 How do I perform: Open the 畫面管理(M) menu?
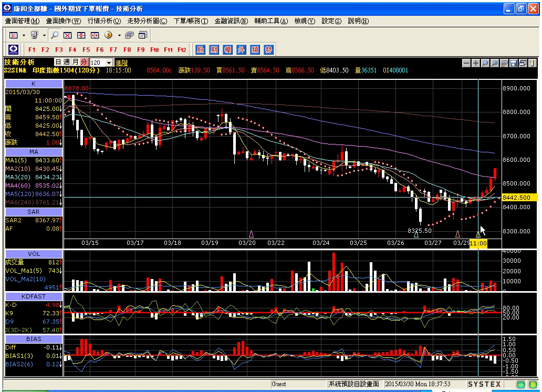(23, 21)
